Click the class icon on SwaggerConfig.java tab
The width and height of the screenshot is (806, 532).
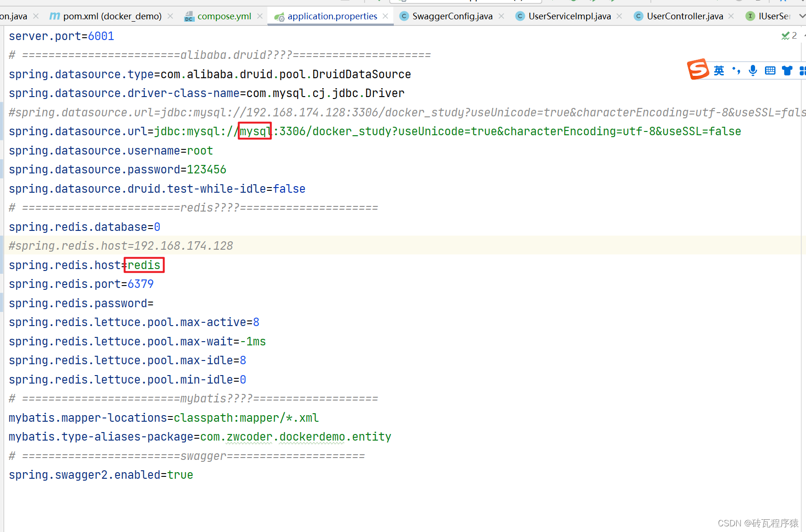click(404, 16)
